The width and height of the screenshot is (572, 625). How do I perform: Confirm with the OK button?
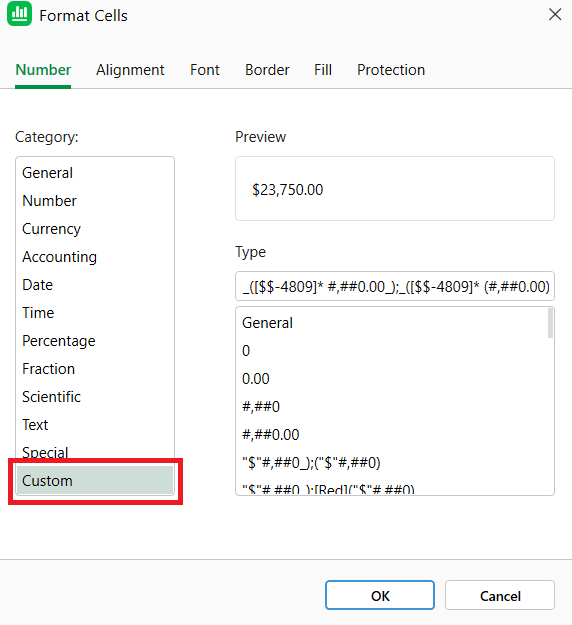(x=379, y=596)
